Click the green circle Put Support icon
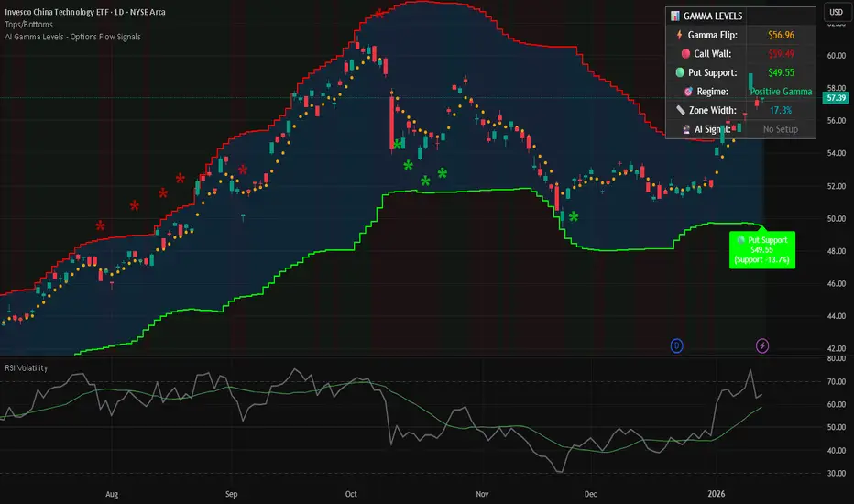This screenshot has height=504, width=854. (680, 71)
